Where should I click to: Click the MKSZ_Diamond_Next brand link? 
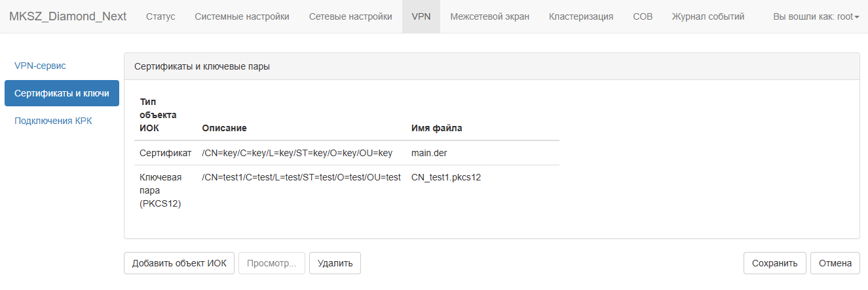point(68,16)
